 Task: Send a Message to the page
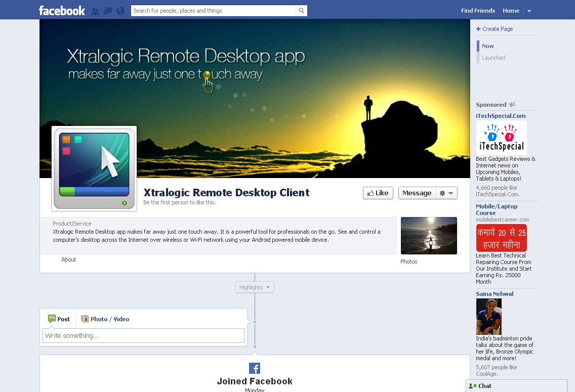click(x=417, y=193)
